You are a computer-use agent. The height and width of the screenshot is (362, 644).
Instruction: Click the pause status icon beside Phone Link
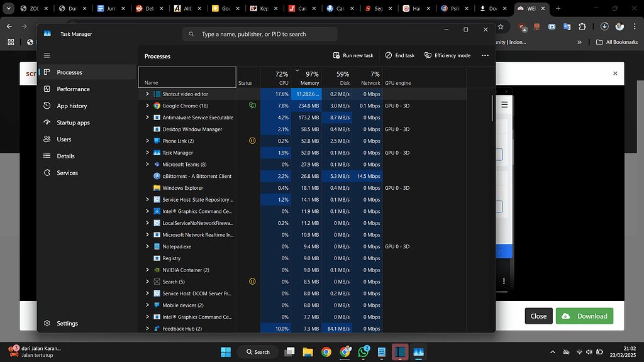click(251, 141)
